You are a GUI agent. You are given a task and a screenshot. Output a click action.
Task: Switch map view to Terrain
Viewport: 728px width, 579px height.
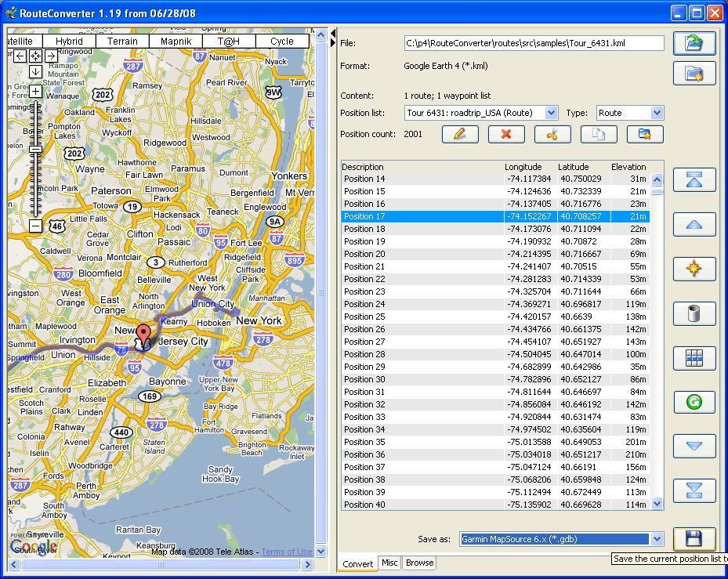122,42
